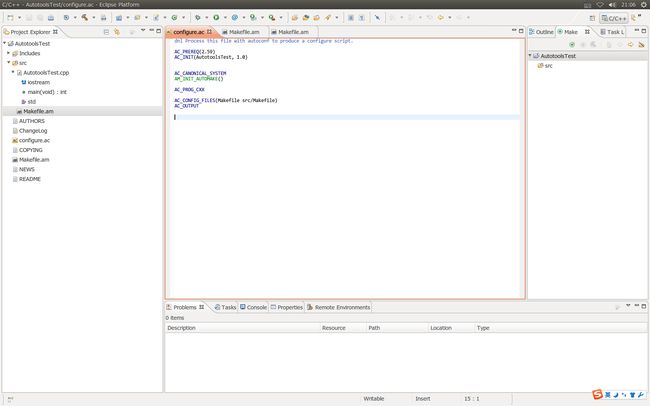Select the COPYING file
650x406 pixels.
pyautogui.click(x=31, y=150)
